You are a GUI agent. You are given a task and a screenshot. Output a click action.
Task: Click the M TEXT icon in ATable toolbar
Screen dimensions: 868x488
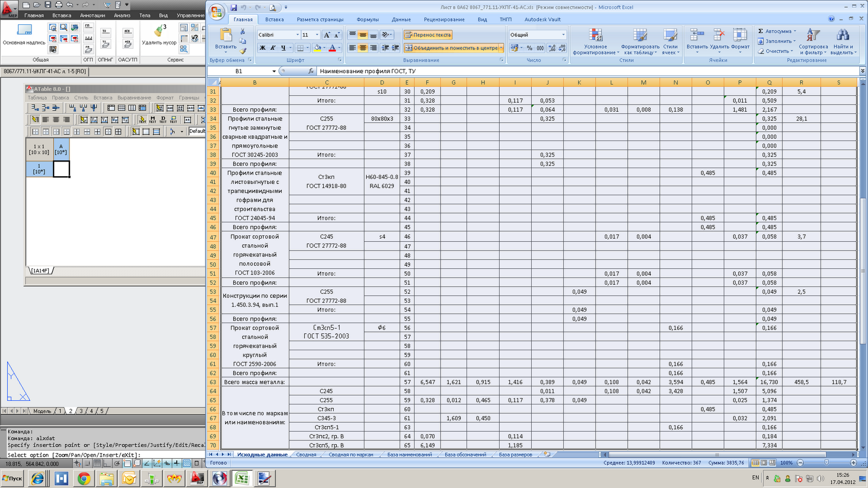tap(152, 120)
